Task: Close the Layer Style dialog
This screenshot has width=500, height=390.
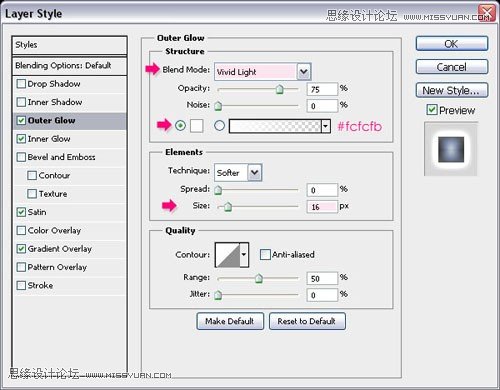Action: pyautogui.click(x=487, y=13)
